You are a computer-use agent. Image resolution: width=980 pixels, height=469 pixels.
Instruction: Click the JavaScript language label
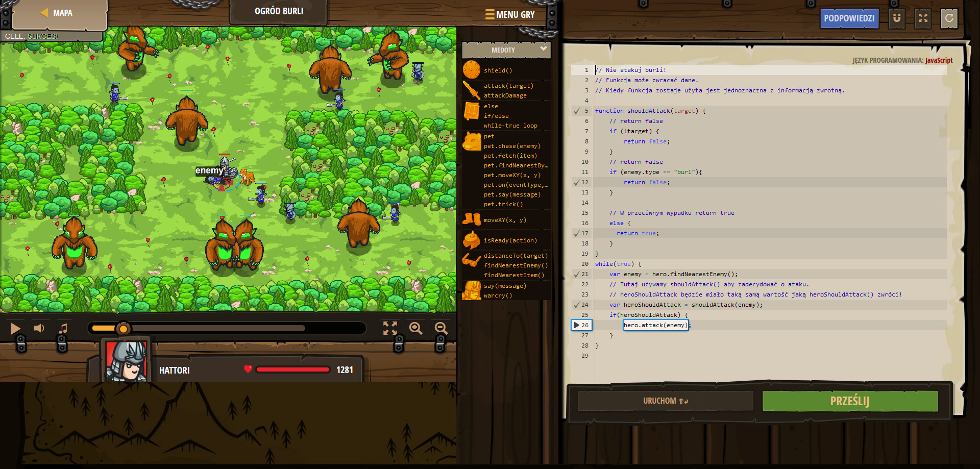point(939,60)
